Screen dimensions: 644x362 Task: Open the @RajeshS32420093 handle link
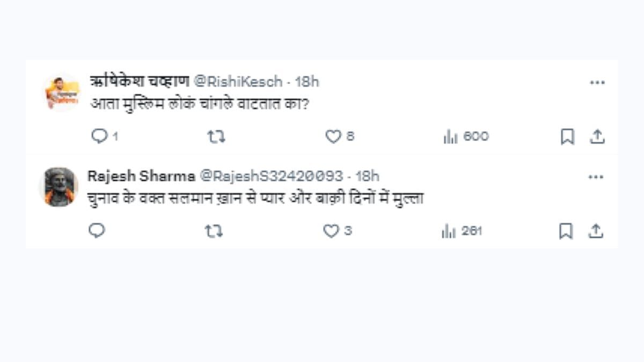click(271, 176)
